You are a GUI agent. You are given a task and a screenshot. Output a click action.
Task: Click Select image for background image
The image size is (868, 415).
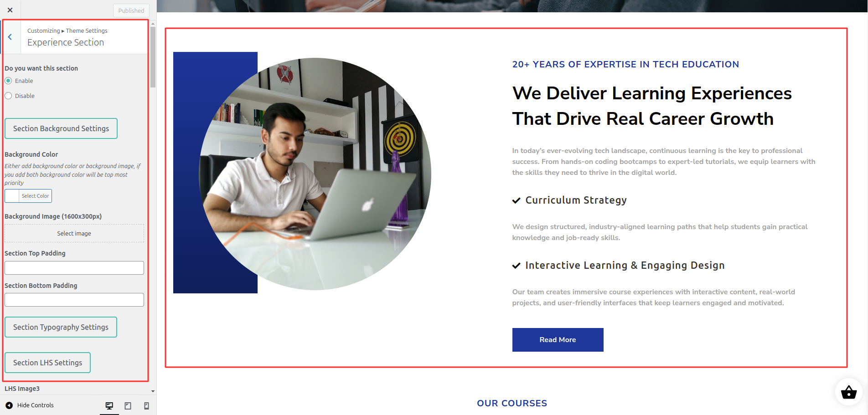tap(74, 233)
